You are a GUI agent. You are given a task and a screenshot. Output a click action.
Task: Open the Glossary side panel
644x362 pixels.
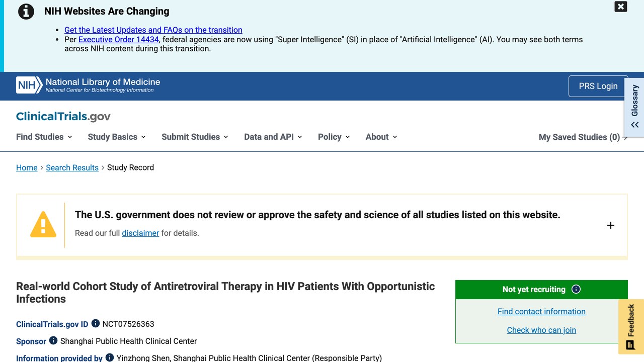634,107
